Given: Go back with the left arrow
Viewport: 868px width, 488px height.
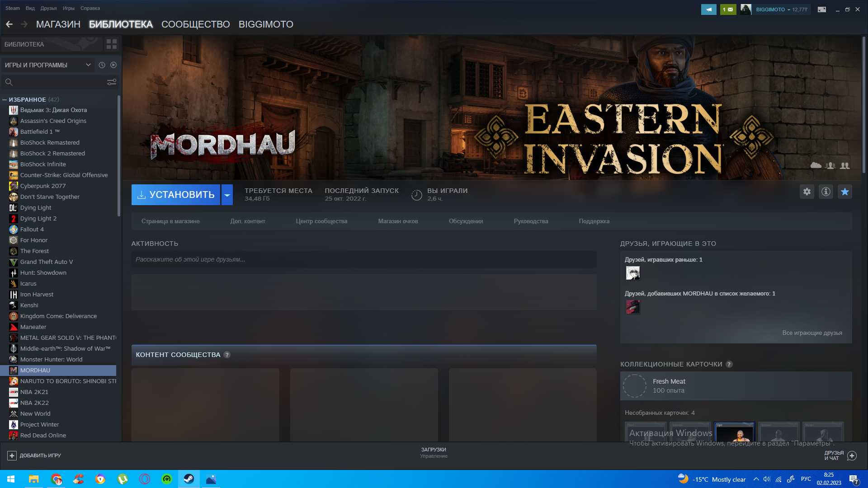Looking at the screenshot, I should [x=9, y=24].
